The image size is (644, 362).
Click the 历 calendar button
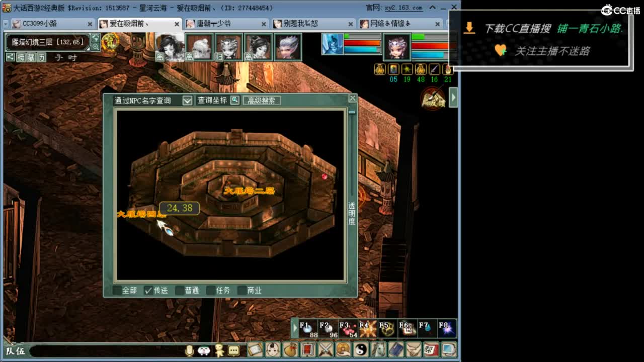pos(41,57)
